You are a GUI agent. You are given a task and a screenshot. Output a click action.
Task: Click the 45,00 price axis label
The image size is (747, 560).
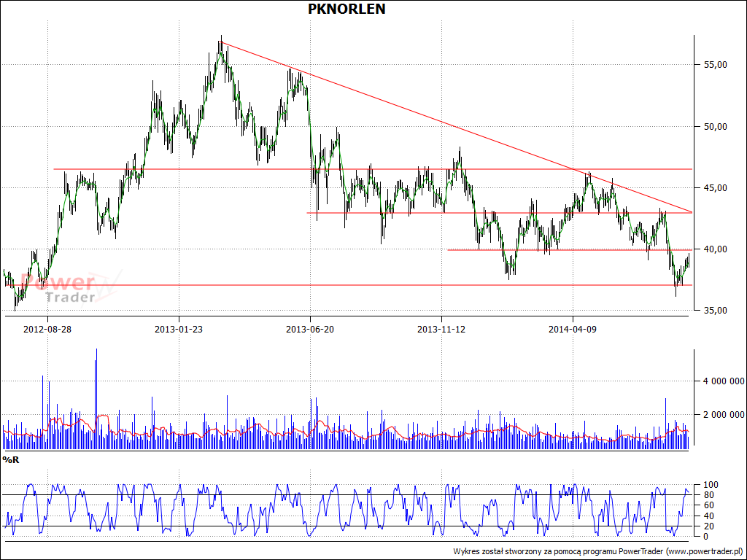pos(715,188)
